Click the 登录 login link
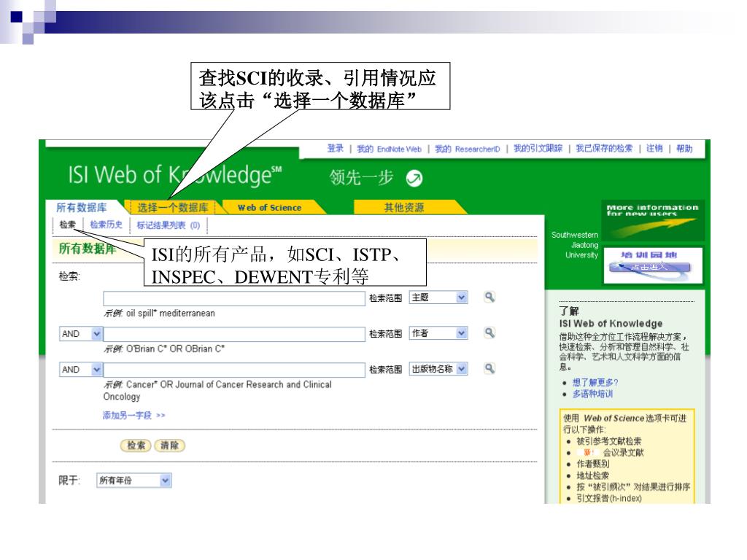747x560 pixels. point(335,149)
